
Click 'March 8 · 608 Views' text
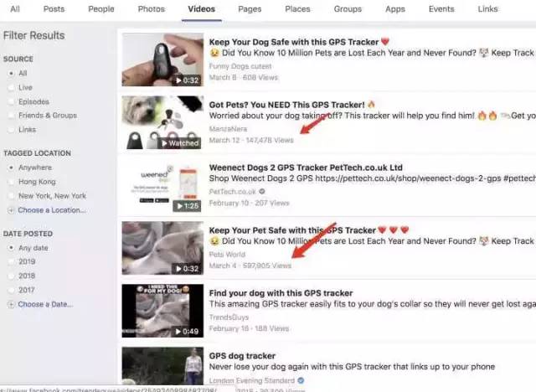coord(244,78)
